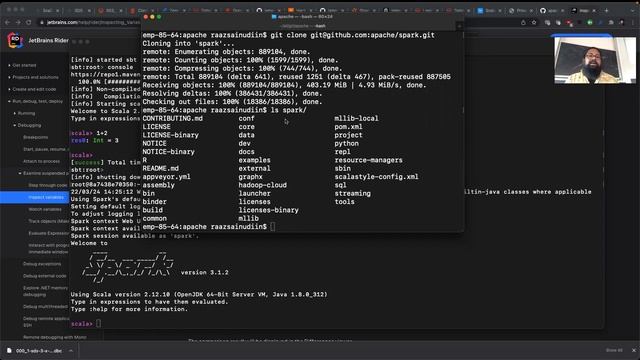Click the front terminal scrollbar
This screenshot has height=360, width=640.
point(462,110)
